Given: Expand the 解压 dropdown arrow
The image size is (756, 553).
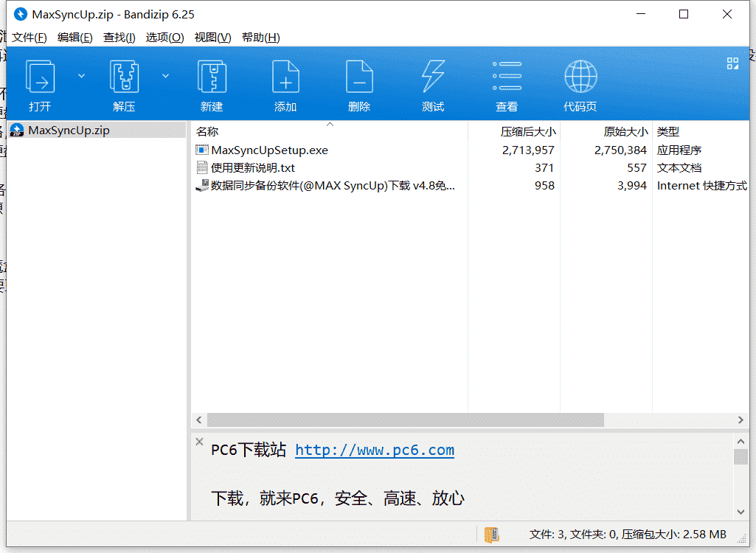Looking at the screenshot, I should [x=165, y=76].
